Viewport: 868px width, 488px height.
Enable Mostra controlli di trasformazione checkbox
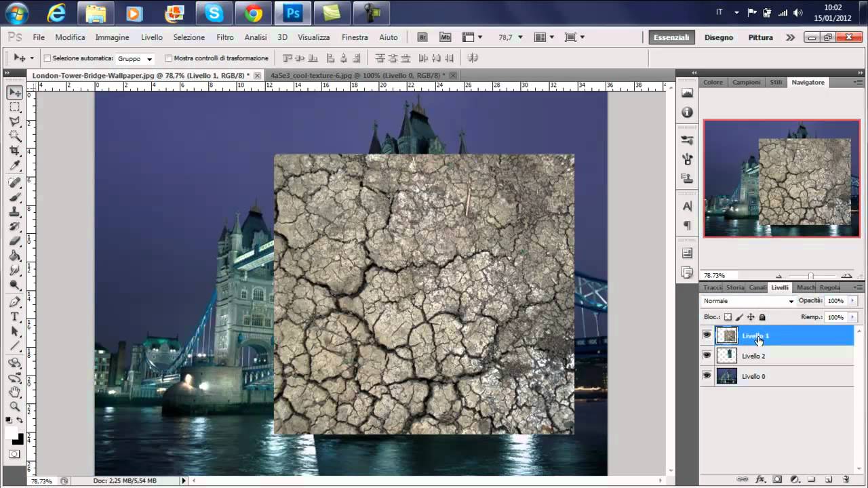click(169, 58)
